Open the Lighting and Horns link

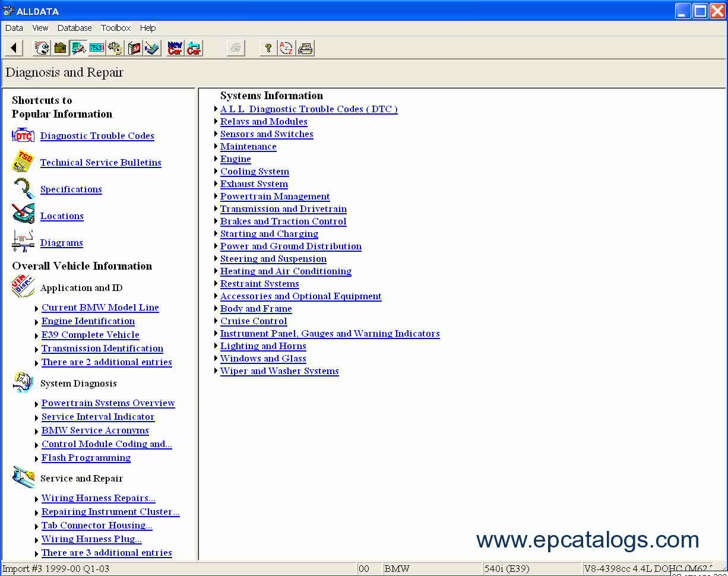tap(263, 346)
